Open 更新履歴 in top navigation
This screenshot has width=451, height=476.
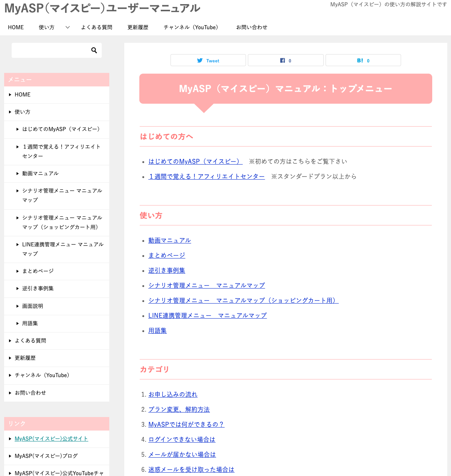tap(138, 27)
